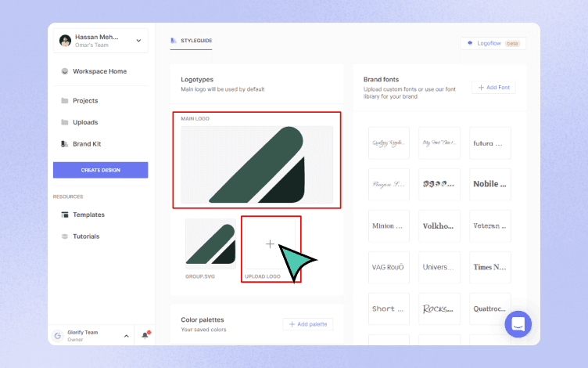Click Hassan's profile avatar picture

point(65,41)
